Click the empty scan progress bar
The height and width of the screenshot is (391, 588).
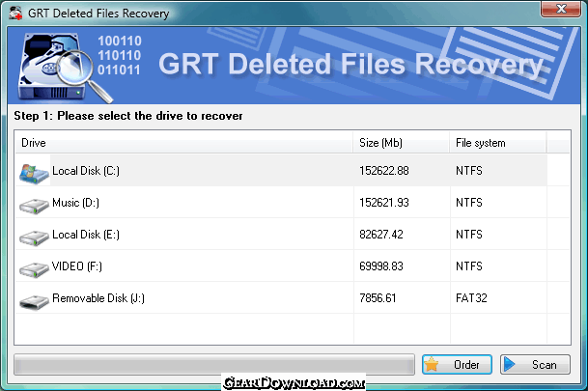pos(214,364)
